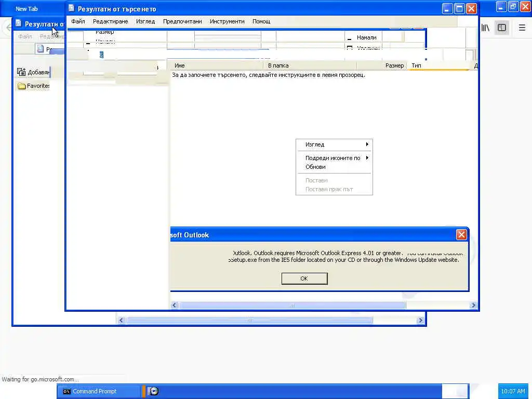Sort results by the Име column
Image resolution: width=532 pixels, height=399 pixels.
(216, 65)
